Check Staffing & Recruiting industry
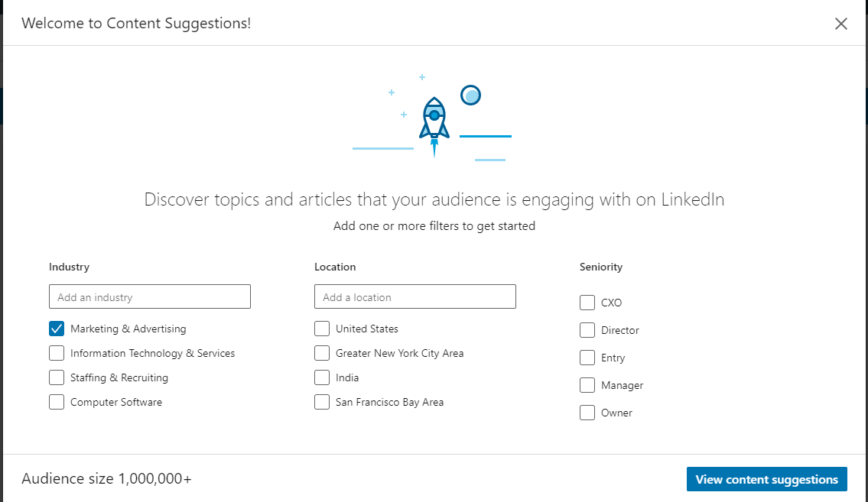This screenshot has width=868, height=502. coord(57,377)
